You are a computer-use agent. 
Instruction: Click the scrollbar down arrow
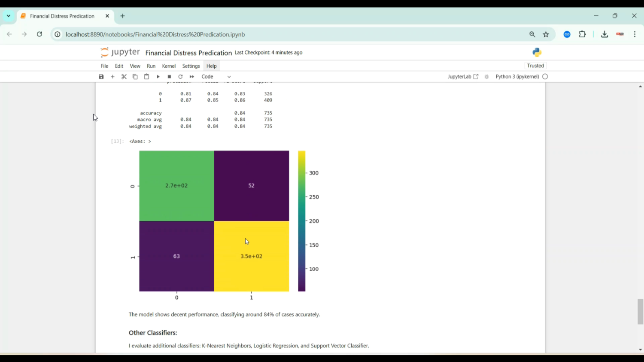(x=640, y=350)
